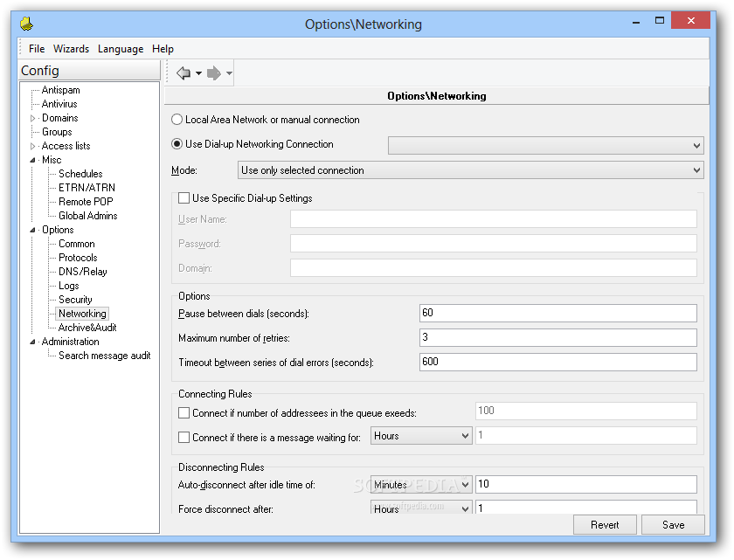Select Logs under Options
Image resolution: width=734 pixels, height=560 pixels.
(x=69, y=286)
